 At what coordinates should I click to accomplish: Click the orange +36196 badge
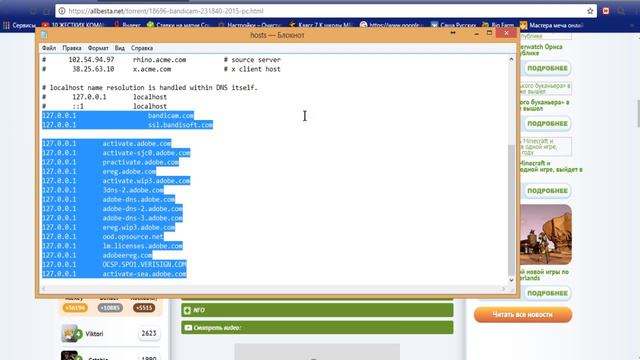point(75,308)
